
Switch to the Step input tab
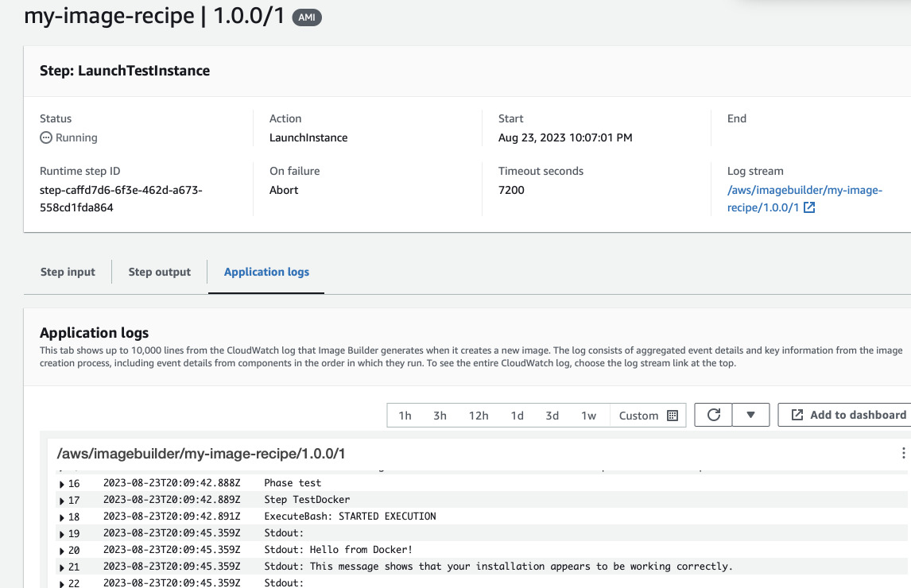(68, 272)
